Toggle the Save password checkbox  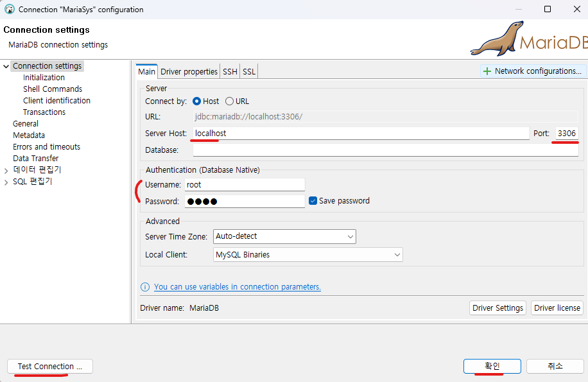click(x=313, y=201)
